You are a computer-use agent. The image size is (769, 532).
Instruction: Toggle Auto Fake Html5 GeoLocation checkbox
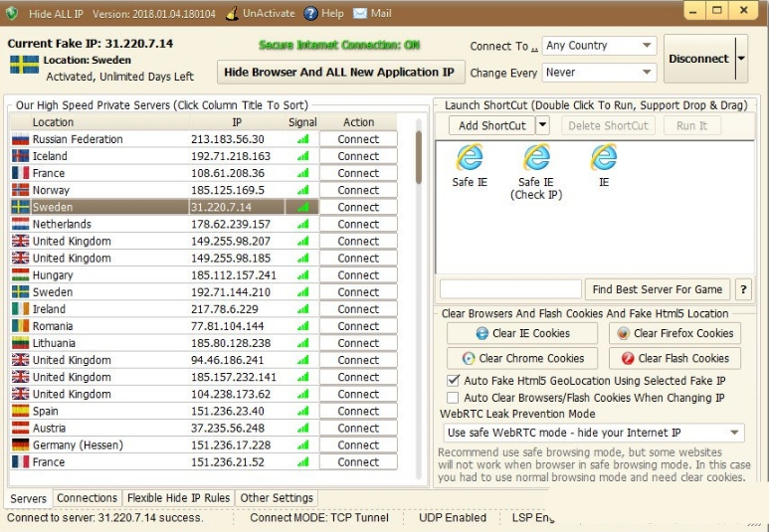pos(453,381)
